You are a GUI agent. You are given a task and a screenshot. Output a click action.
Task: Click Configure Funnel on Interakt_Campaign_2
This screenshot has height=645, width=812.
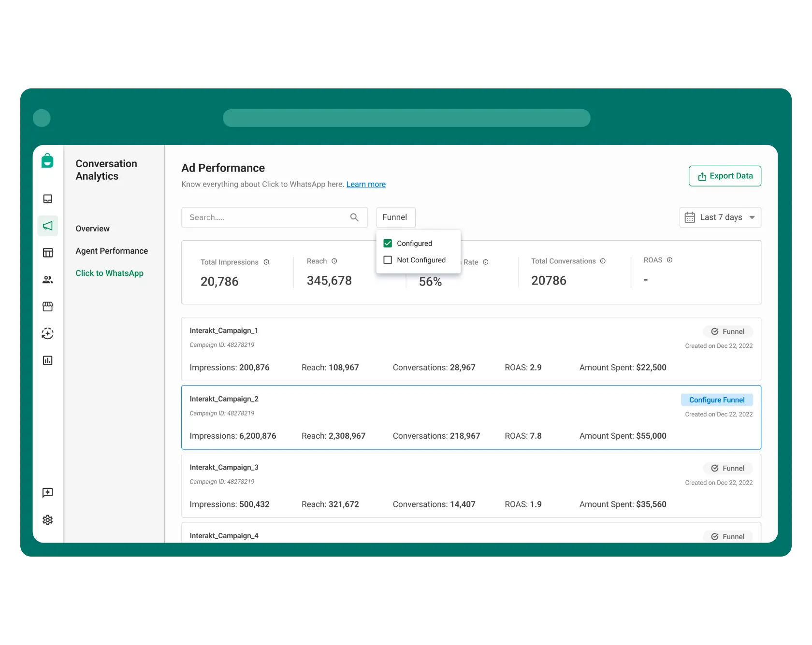tap(717, 400)
